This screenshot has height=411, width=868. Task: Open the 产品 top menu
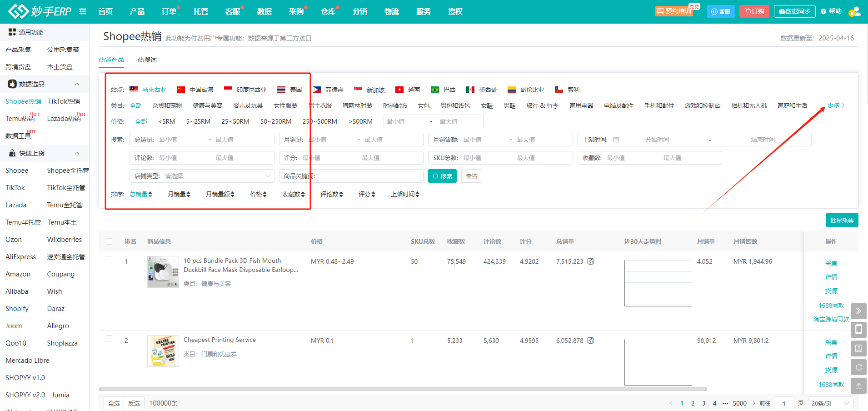(137, 11)
